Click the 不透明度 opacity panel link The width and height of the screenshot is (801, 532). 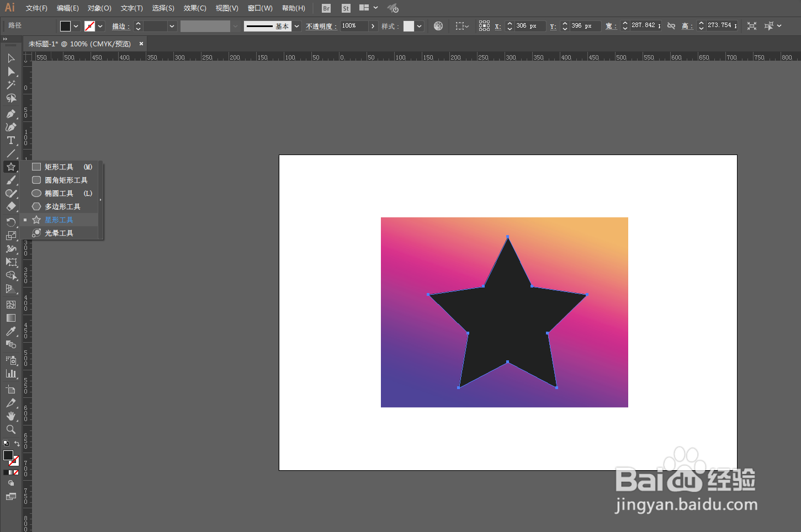(321, 26)
